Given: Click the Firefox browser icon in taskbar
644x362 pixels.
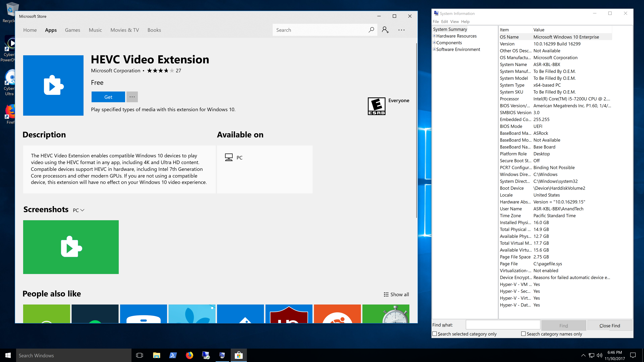Looking at the screenshot, I should 189,355.
